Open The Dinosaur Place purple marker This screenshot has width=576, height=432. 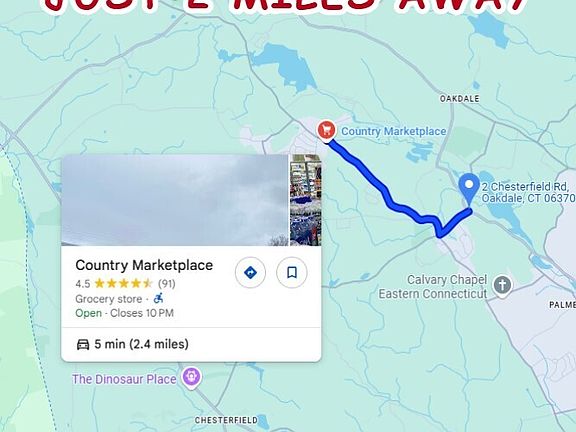pyautogui.click(x=191, y=378)
